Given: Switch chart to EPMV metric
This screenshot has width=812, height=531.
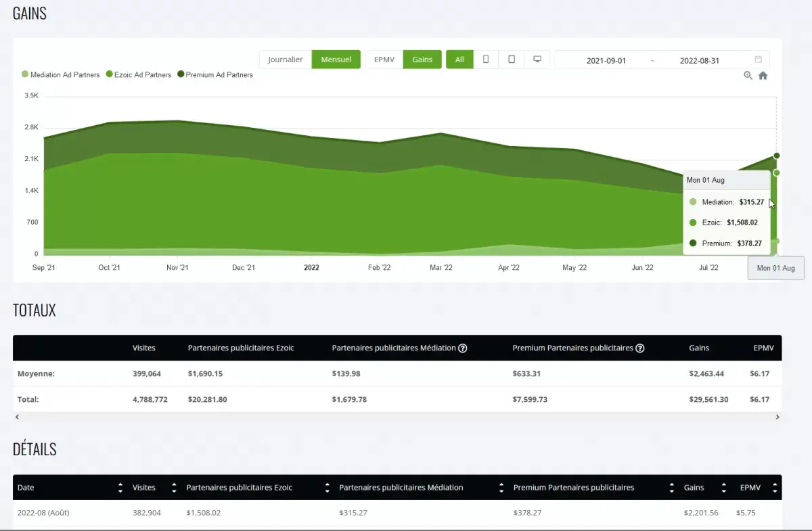Looking at the screenshot, I should pyautogui.click(x=384, y=60).
